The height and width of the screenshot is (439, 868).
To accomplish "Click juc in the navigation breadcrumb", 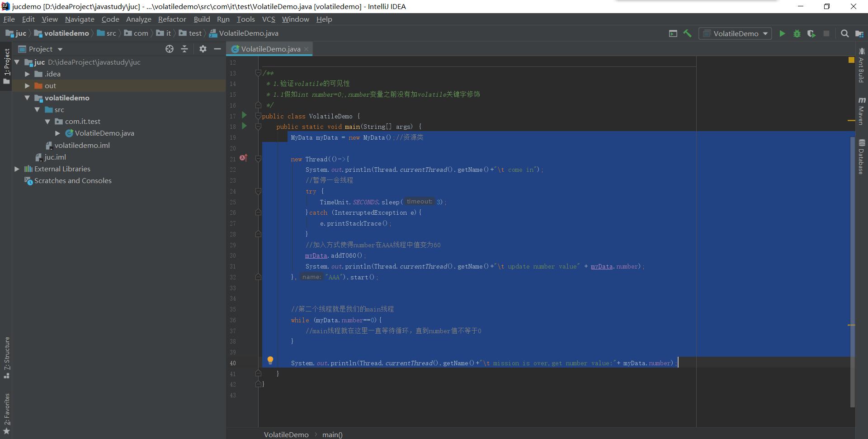I will 16,33.
